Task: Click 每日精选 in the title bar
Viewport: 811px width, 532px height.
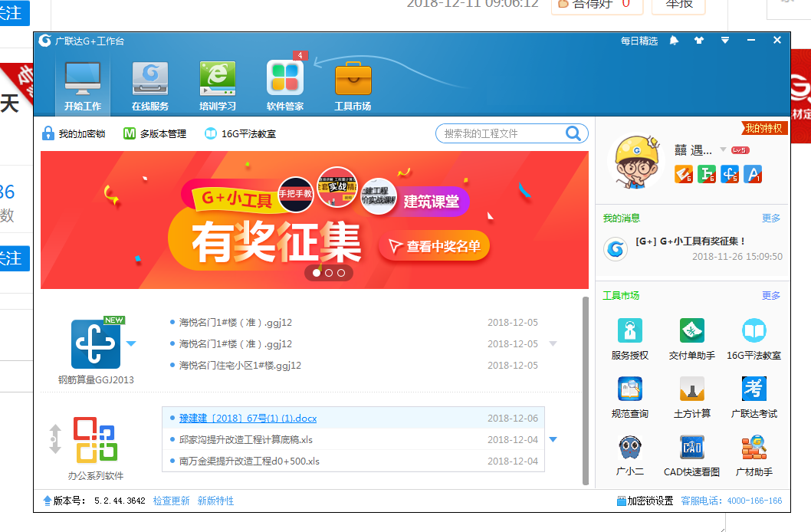Action: click(x=639, y=41)
